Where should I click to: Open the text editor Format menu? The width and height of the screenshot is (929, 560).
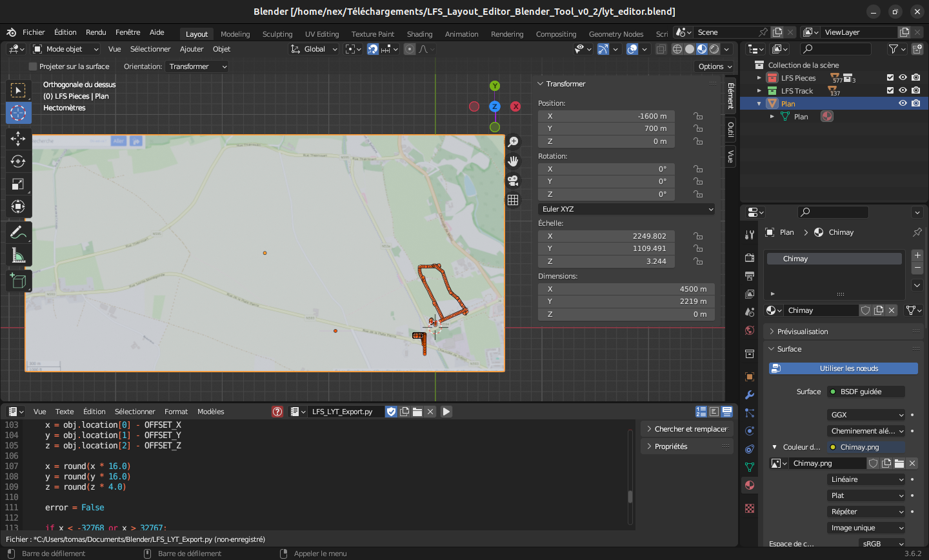(x=176, y=412)
